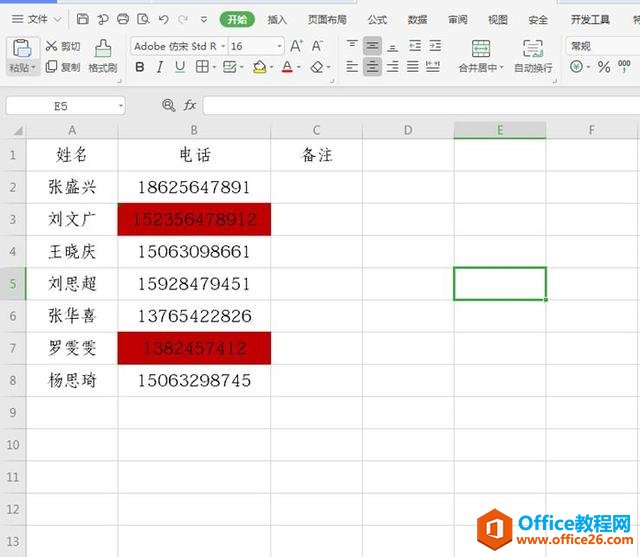
Task: Expand font color dropdown arrow
Action: click(x=299, y=67)
